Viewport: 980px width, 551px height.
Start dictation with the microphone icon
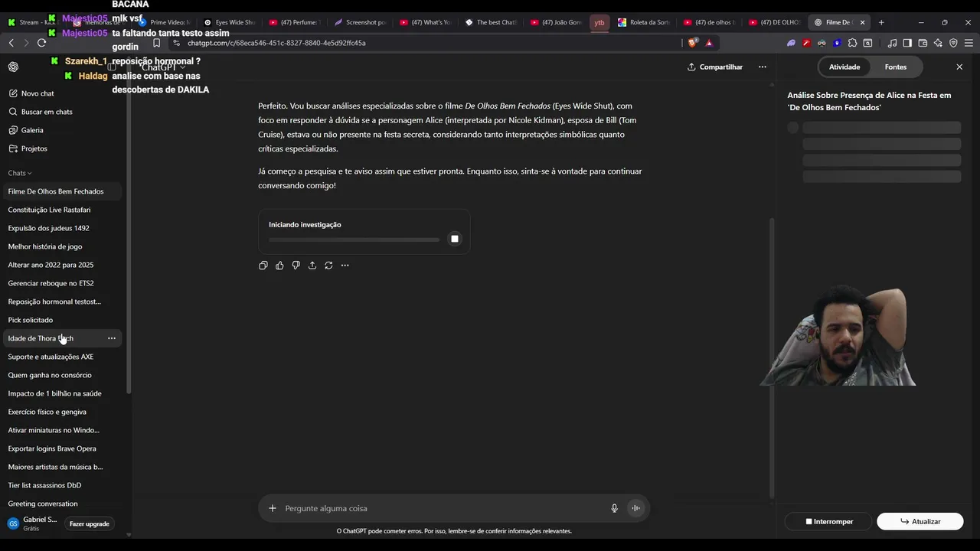point(614,508)
